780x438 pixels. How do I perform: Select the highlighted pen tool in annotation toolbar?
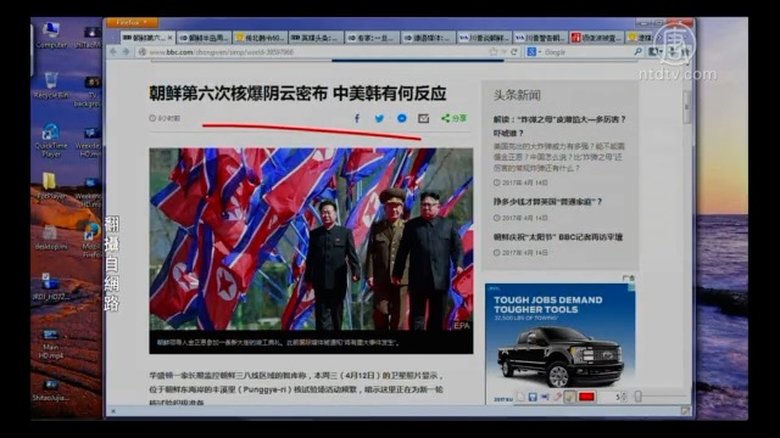[x=568, y=397]
